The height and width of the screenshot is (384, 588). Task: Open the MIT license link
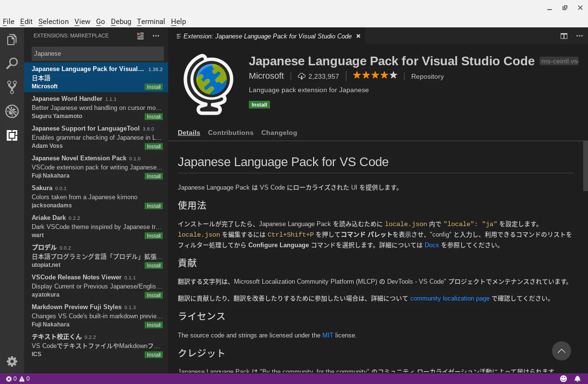[328, 335]
